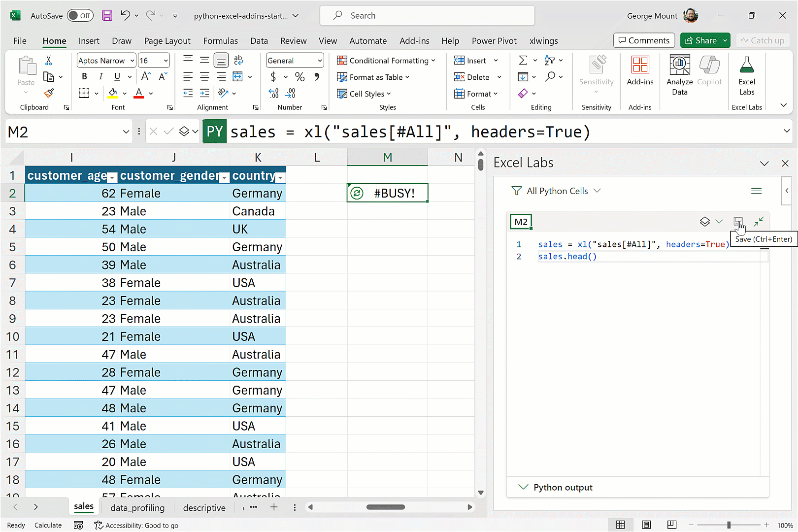Open the Comments button
798x532 pixels.
pyautogui.click(x=643, y=40)
